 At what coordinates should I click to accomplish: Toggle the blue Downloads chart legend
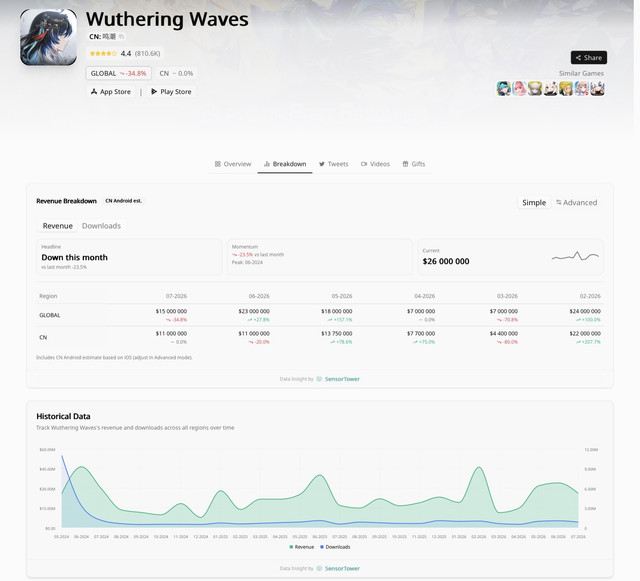[x=335, y=547]
